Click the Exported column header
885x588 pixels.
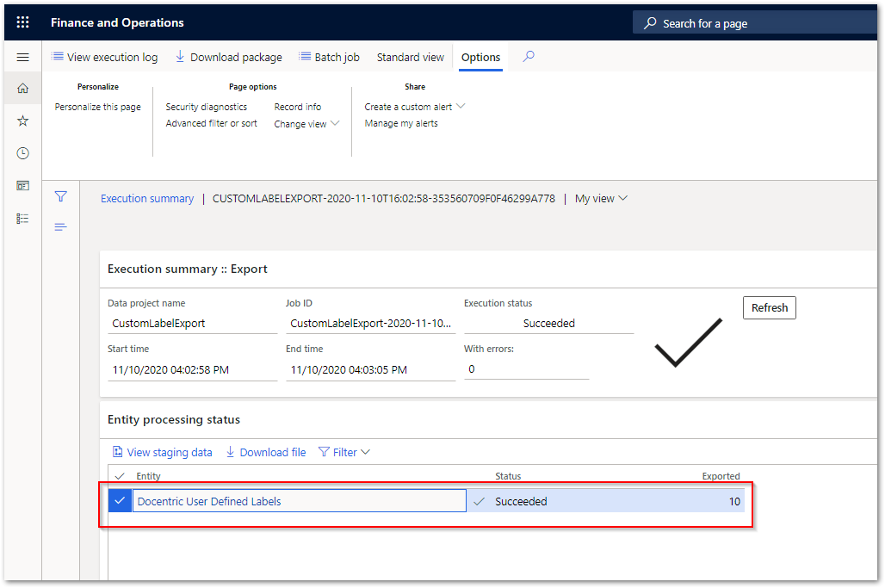point(721,476)
